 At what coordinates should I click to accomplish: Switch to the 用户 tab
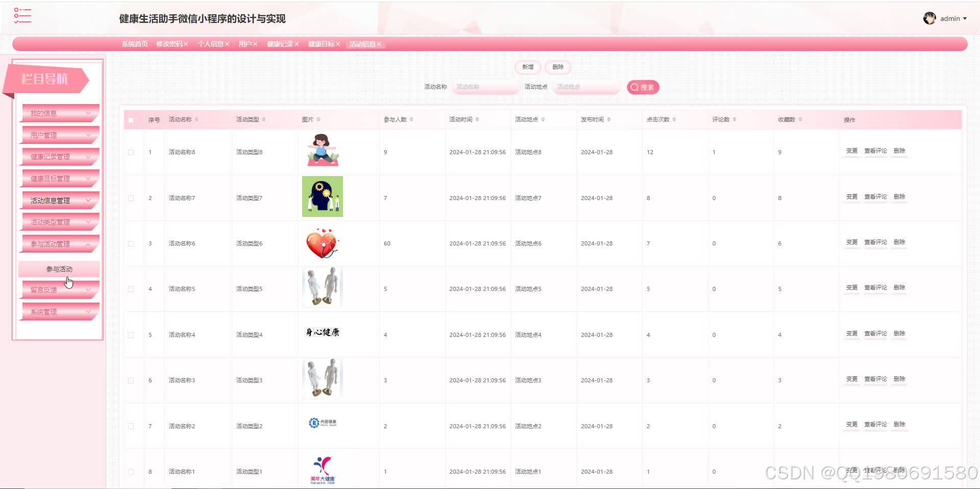click(x=245, y=44)
